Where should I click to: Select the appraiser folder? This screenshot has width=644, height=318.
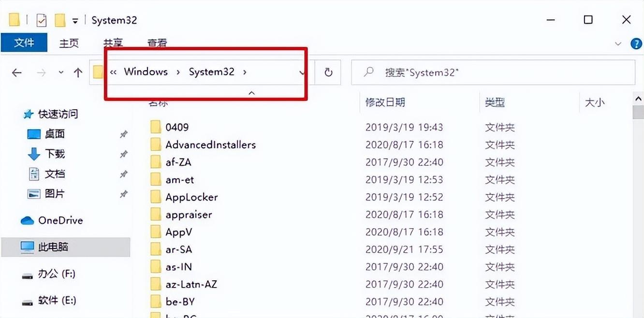tap(189, 215)
